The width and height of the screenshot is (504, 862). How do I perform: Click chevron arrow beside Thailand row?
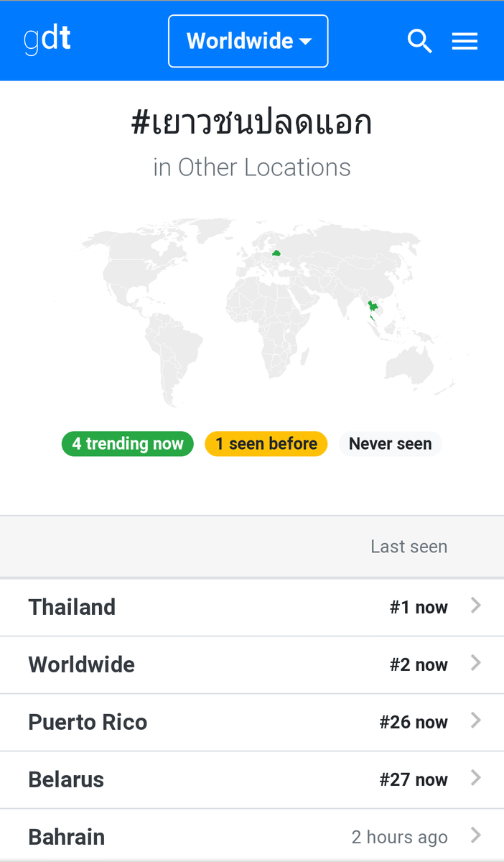pos(475,606)
